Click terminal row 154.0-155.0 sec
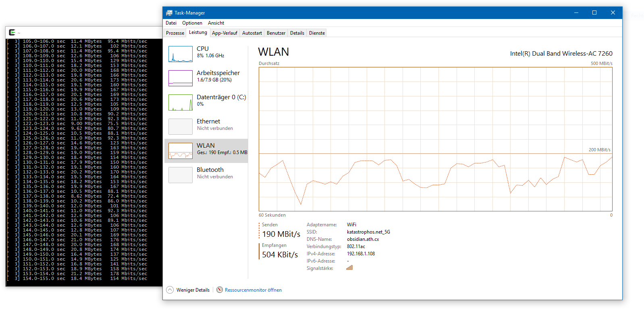The width and height of the screenshot is (644, 309). [78, 278]
